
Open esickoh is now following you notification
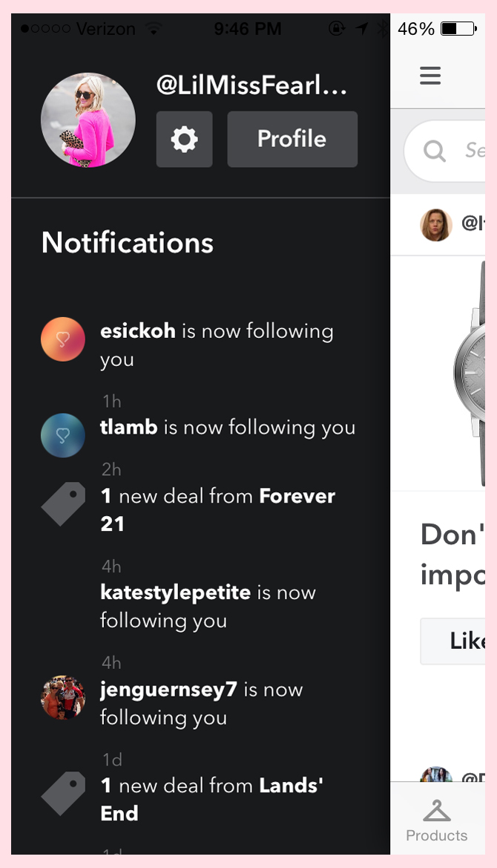[x=217, y=345]
